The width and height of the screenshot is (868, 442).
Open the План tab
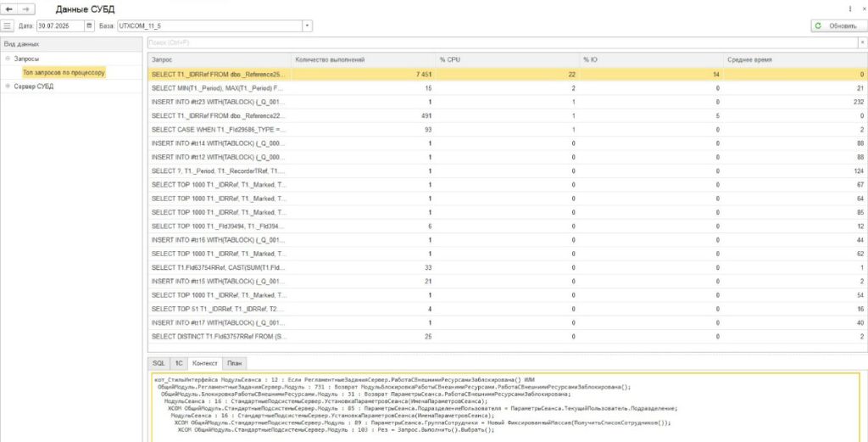click(x=233, y=362)
